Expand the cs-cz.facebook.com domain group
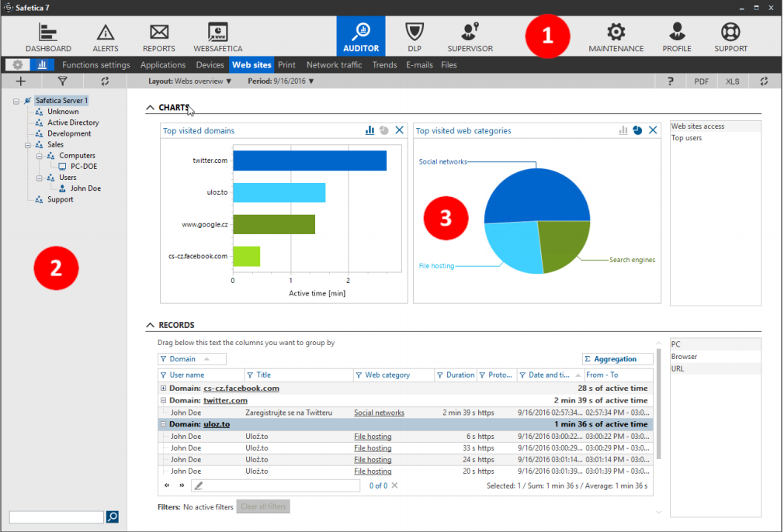The image size is (784, 532). (163, 389)
